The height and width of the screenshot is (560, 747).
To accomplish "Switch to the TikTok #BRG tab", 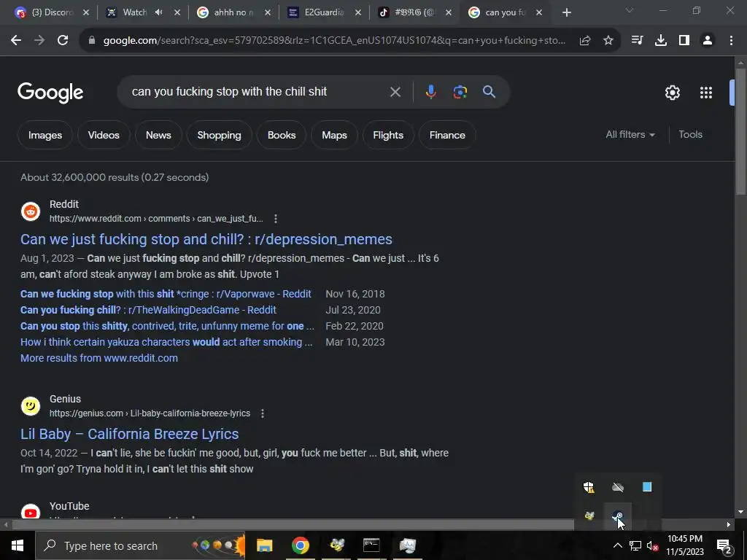I will pos(414,13).
